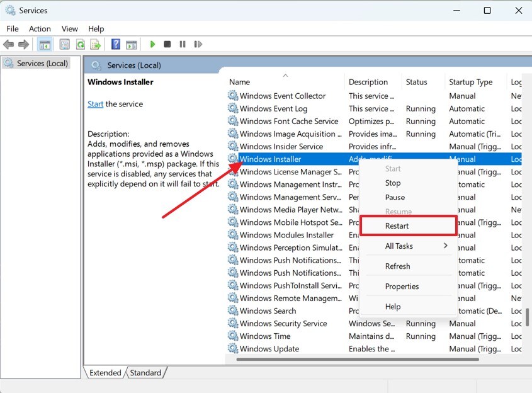532x393 pixels.
Task: Select Windows PushToInstall Servi... service row
Action: click(290, 286)
